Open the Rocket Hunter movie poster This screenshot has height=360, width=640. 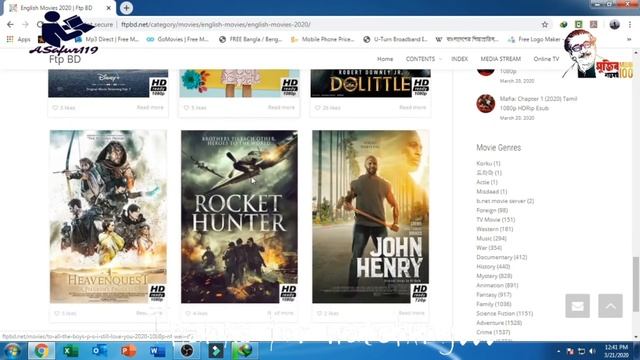click(239, 217)
